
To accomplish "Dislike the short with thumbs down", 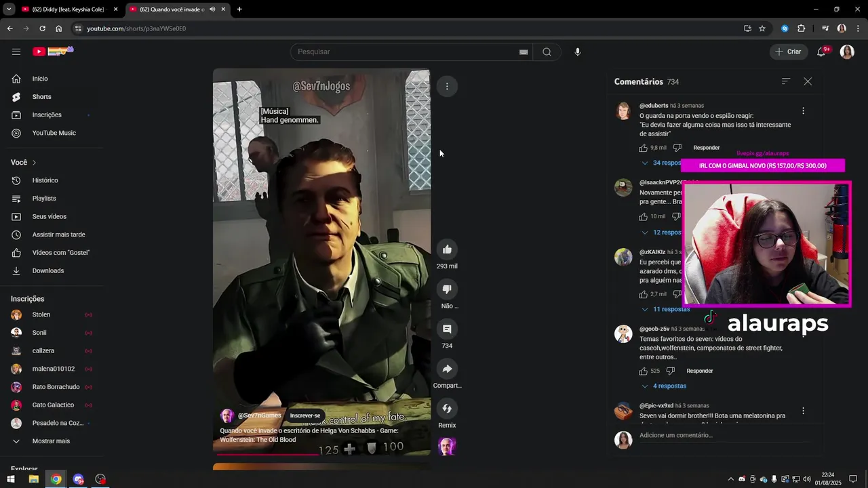I will 447,289.
